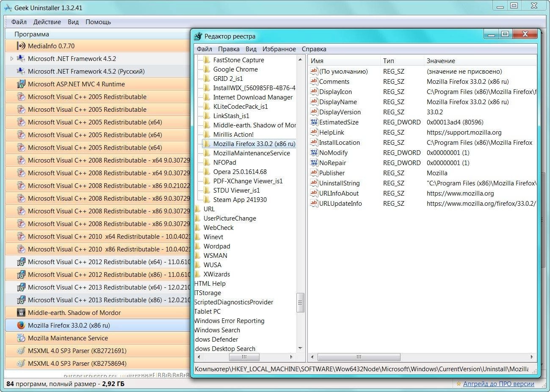Click the string icon beside UninstallString
This screenshot has width=550, height=392.
314,183
